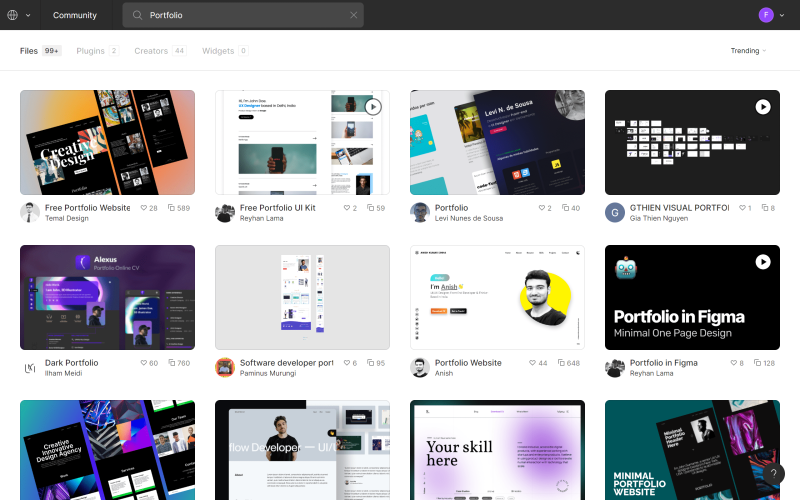
Task: Like GTHIEN VISUAL PORTFOLIO file
Action: tap(742, 208)
